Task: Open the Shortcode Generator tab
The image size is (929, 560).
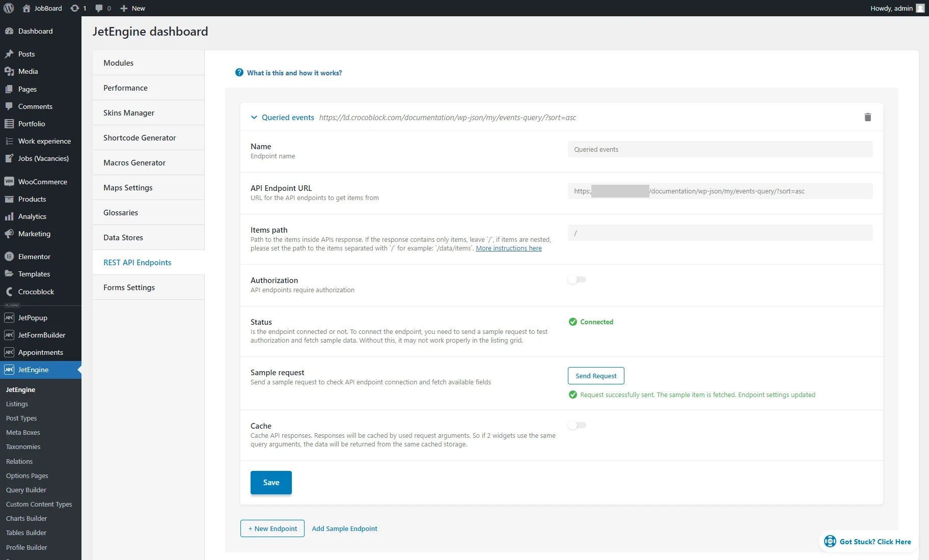Action: click(x=148, y=138)
